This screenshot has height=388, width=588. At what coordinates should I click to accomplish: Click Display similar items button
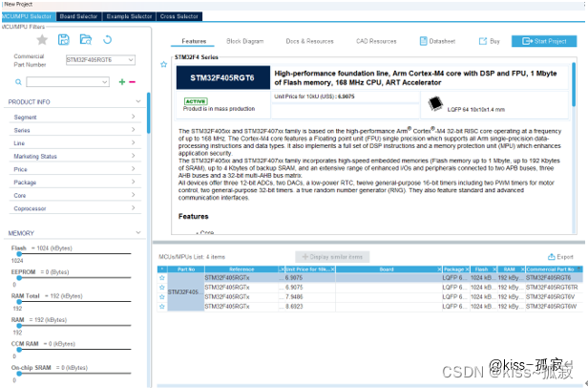click(x=332, y=257)
